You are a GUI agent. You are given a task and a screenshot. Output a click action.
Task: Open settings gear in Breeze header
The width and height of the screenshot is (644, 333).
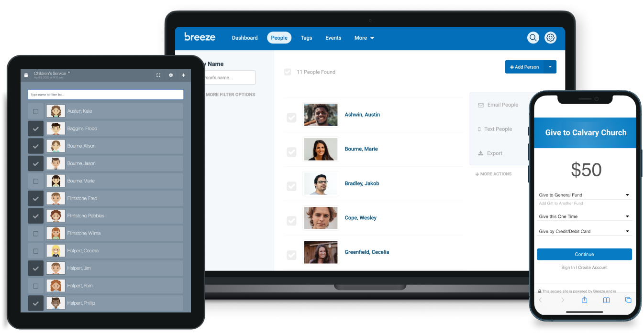[551, 38]
